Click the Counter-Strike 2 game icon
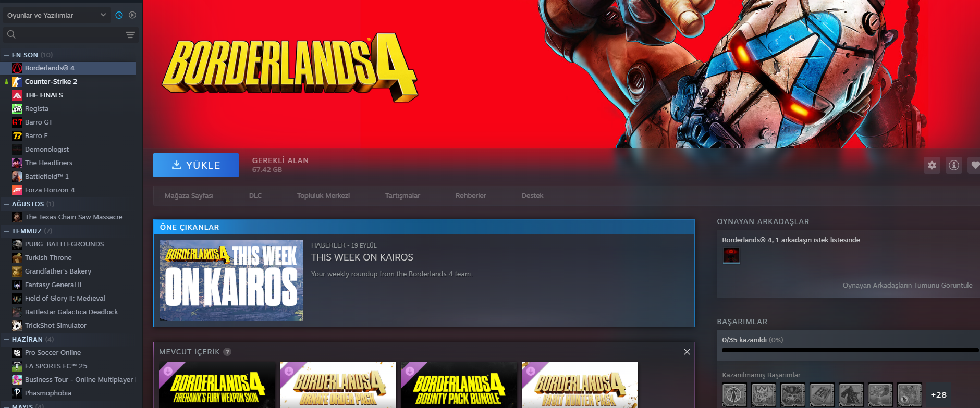Viewport: 980px width, 408px height. 17,81
